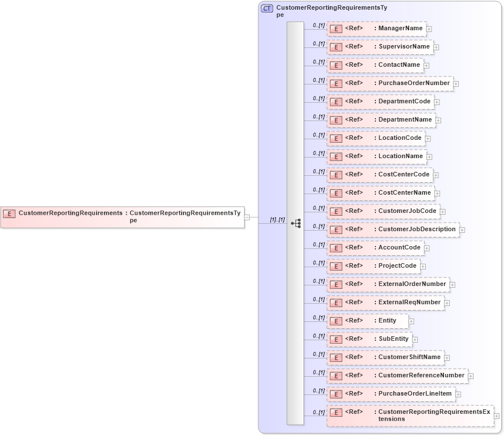The image size is (504, 435).
Task: Expand the AccountCode element node
Action: 426,248
